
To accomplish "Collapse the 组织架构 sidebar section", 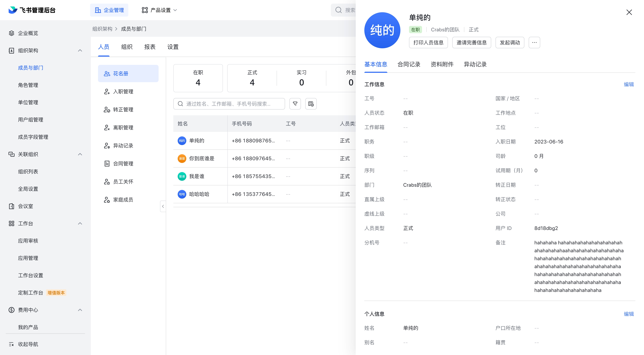I will (x=80, y=50).
